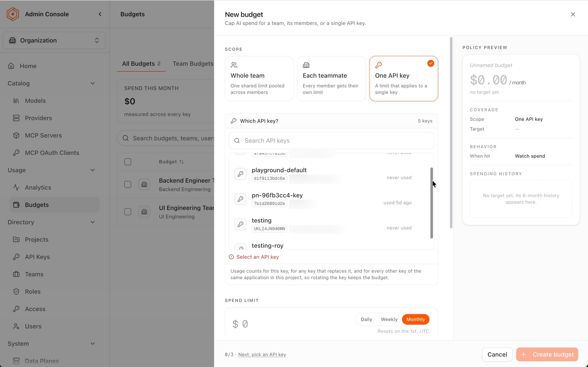Click the 'Select an API key' error text
The width and height of the screenshot is (588, 367).
click(257, 257)
